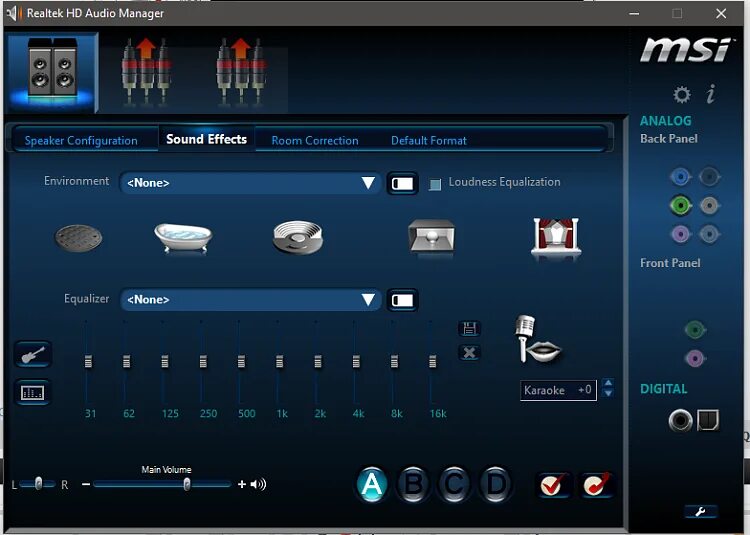
Task: Select preset slot B
Action: tap(413, 484)
